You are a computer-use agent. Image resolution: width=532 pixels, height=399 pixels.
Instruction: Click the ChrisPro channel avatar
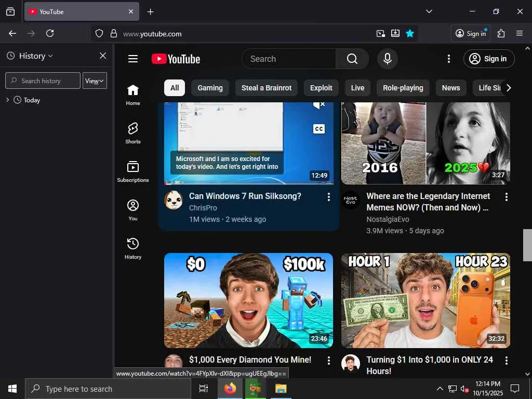tap(174, 200)
